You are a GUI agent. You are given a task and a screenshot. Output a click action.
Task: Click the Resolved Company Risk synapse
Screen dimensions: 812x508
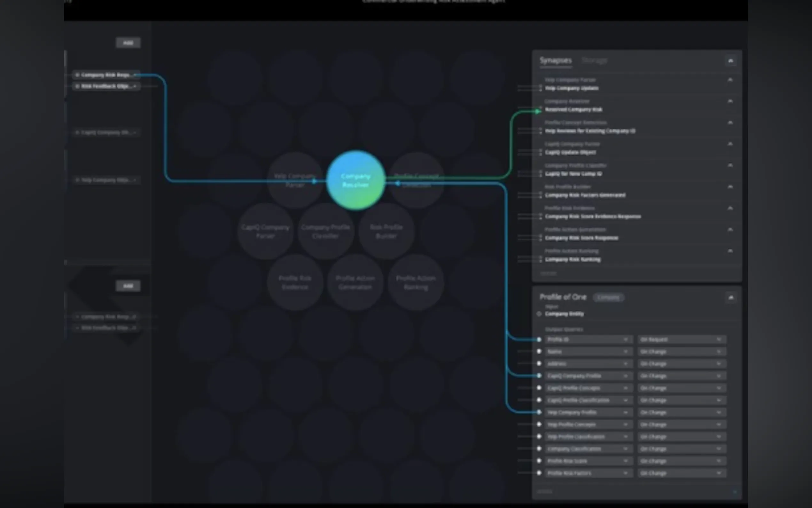(x=573, y=109)
